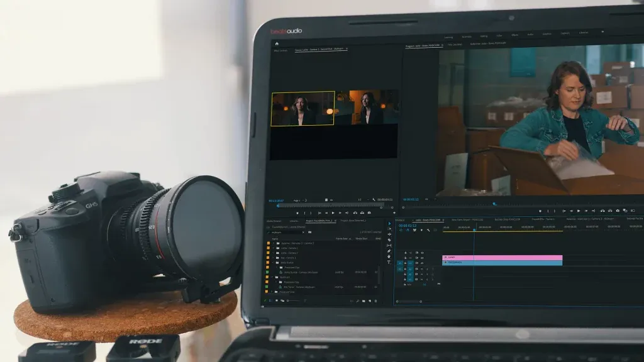Select the Type tool

click(x=389, y=262)
